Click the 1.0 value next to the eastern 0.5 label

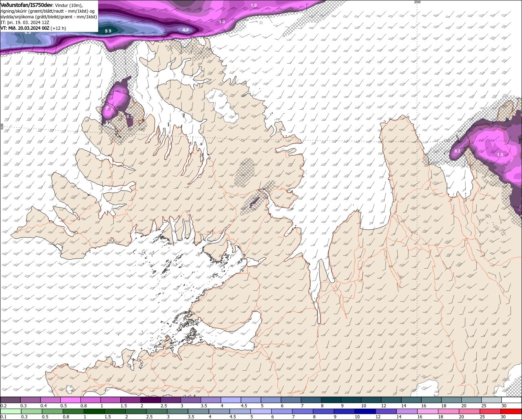click(500, 155)
